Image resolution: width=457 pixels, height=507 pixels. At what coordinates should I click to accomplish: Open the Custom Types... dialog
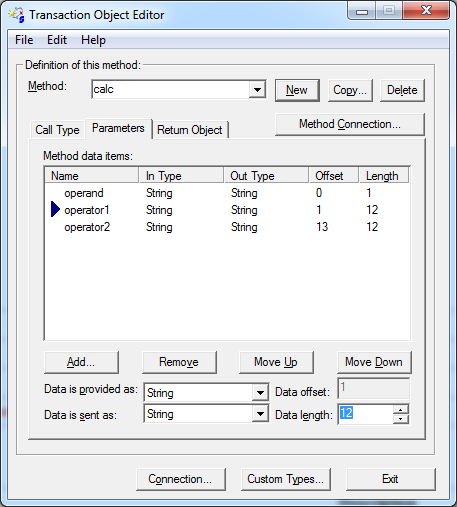point(286,479)
